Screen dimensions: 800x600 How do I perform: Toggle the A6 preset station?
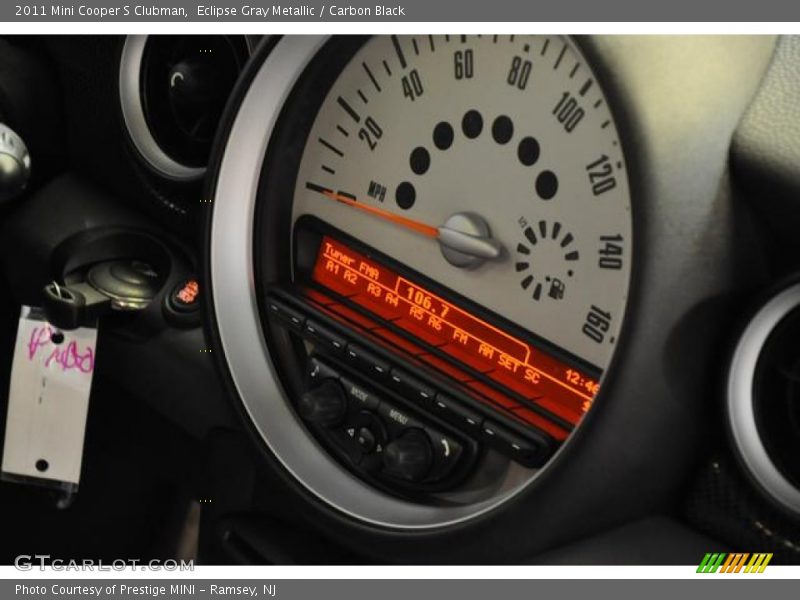(435, 322)
